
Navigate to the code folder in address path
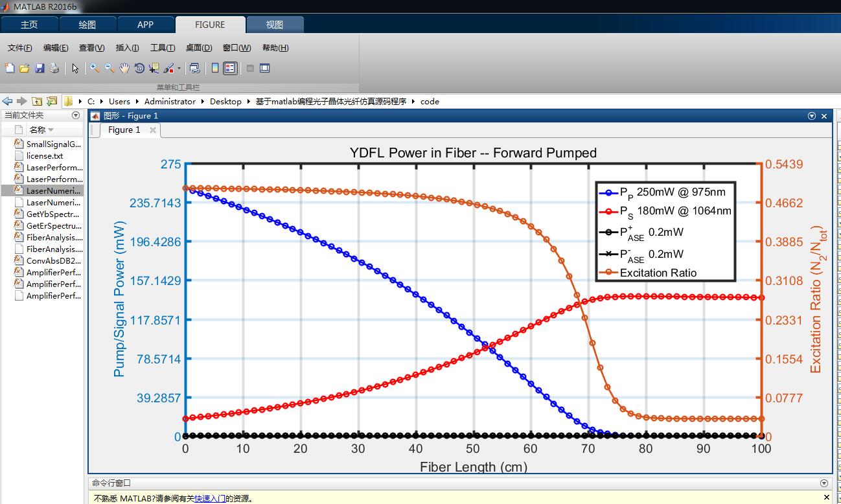430,102
